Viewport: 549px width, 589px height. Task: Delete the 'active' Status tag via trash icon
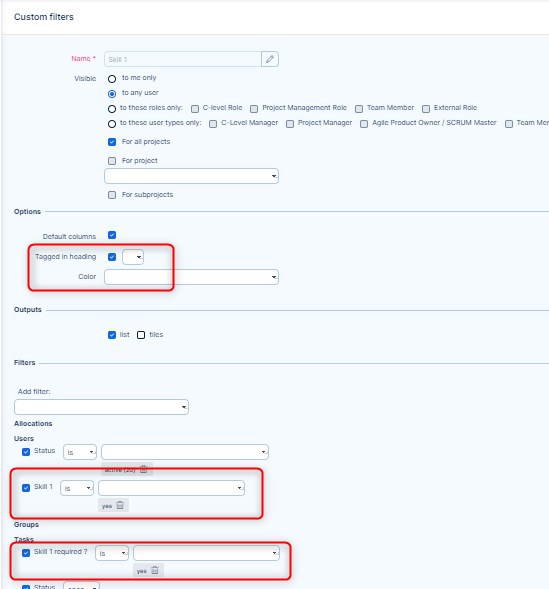click(x=143, y=469)
